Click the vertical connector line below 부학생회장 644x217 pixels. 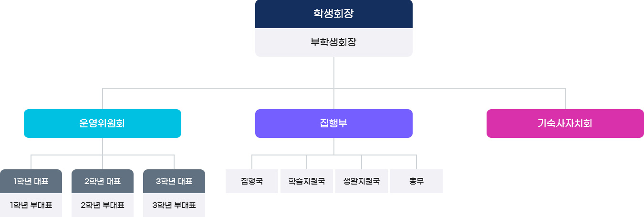click(x=334, y=72)
